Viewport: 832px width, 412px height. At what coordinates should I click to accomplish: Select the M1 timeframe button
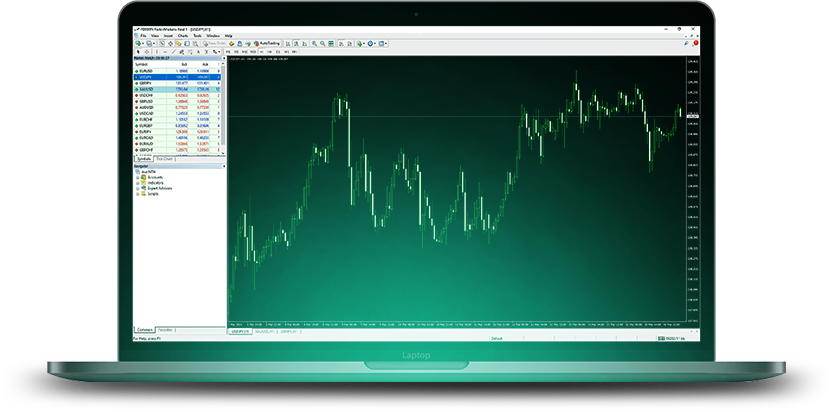point(228,52)
